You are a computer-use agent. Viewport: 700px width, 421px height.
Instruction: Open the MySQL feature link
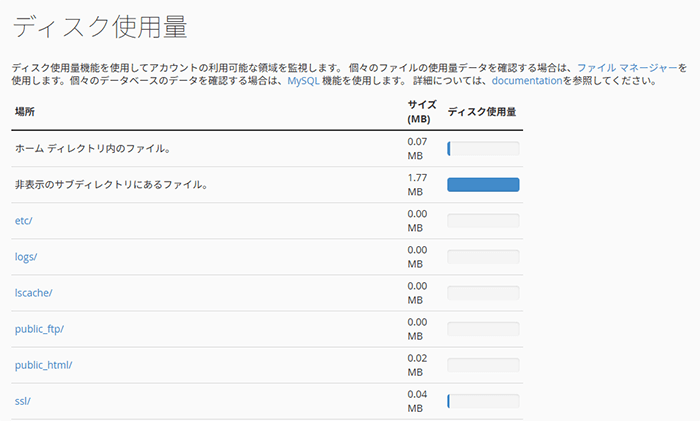pyautogui.click(x=303, y=81)
